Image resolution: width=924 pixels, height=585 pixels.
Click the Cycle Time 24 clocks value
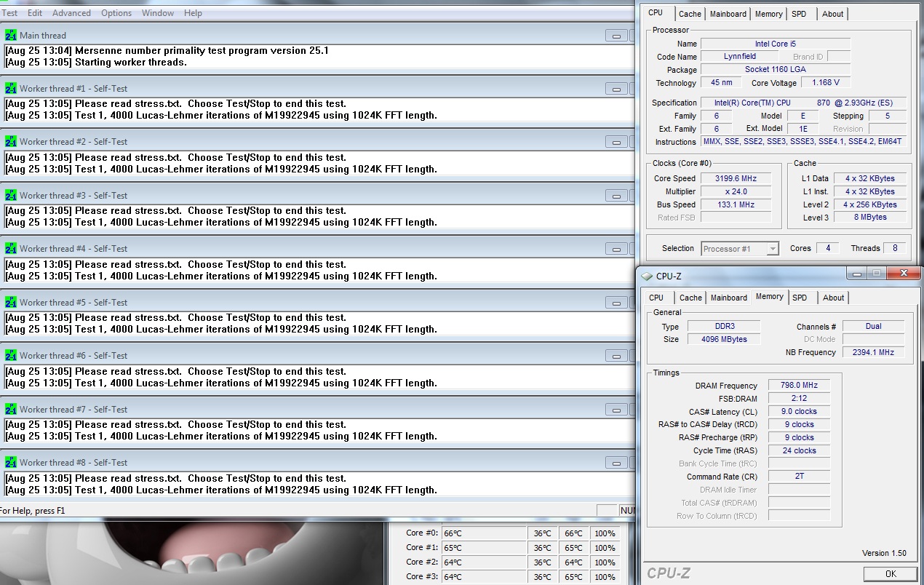(800, 451)
